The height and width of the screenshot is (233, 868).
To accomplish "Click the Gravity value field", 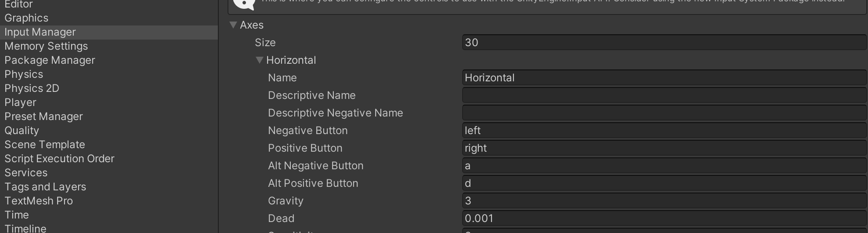I will coord(663,201).
